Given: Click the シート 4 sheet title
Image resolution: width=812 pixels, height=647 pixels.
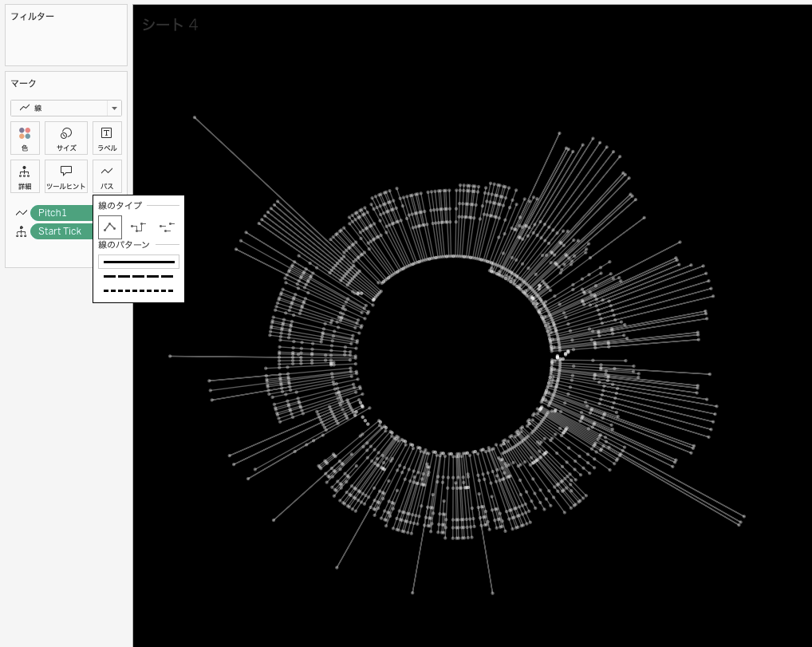Looking at the screenshot, I should click(x=170, y=25).
